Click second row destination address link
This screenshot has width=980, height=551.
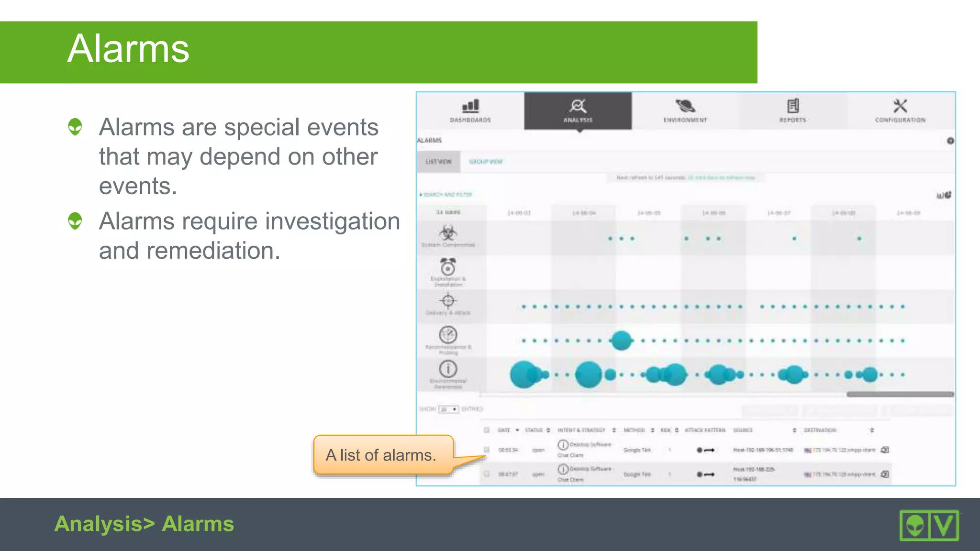point(844,474)
